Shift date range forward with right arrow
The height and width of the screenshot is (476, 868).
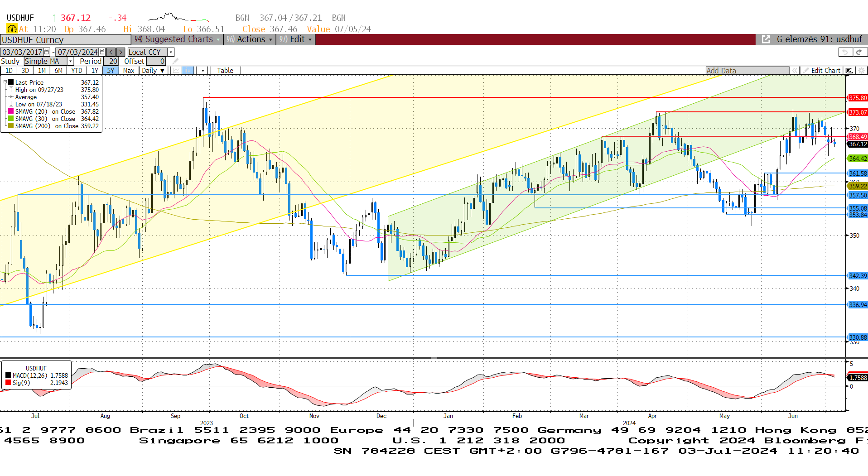click(x=120, y=52)
